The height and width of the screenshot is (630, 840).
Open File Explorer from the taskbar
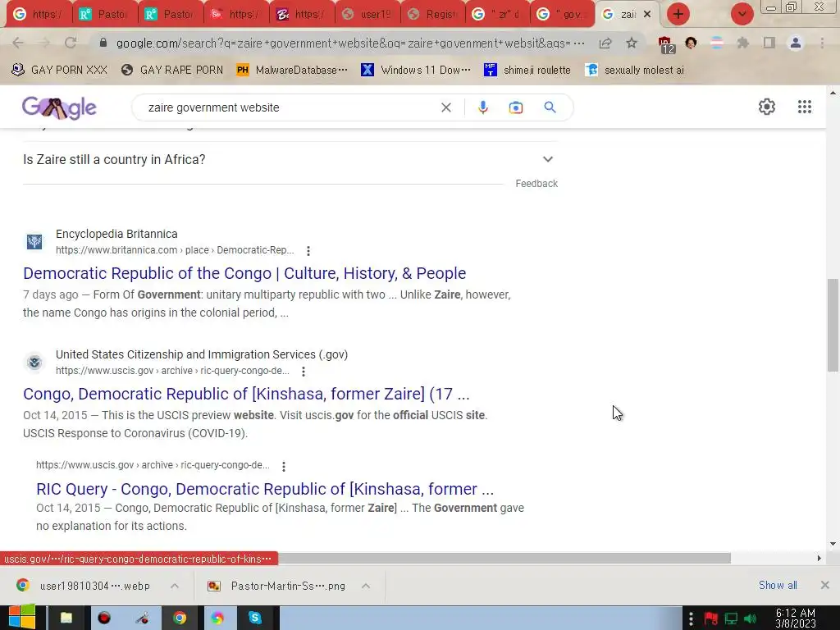(x=66, y=618)
